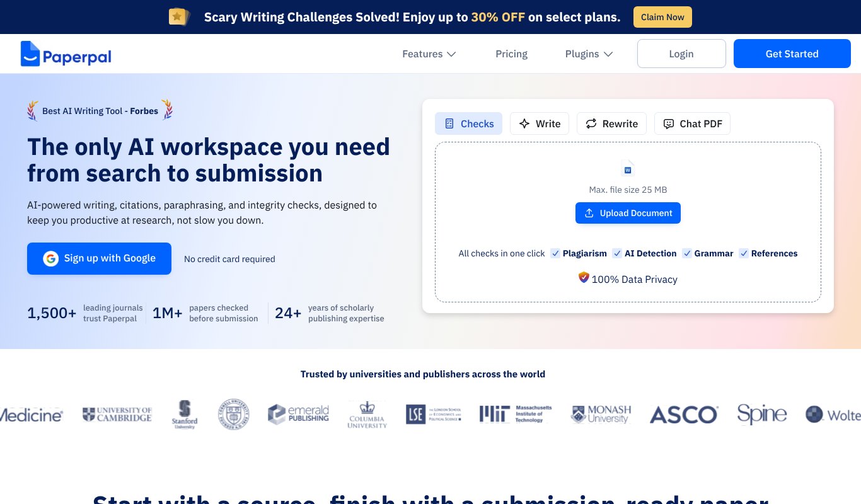This screenshot has width=861, height=504.
Task: Click the Upload Document button
Action: 628,213
